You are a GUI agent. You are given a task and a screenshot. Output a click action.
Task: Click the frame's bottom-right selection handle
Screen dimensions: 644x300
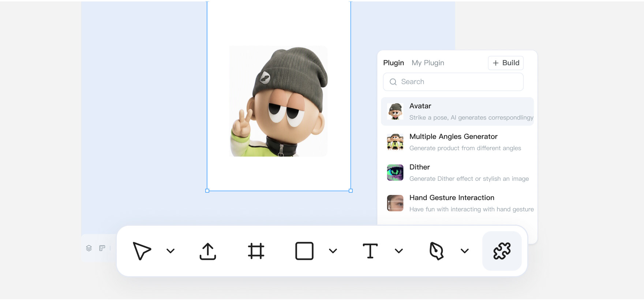click(x=351, y=191)
